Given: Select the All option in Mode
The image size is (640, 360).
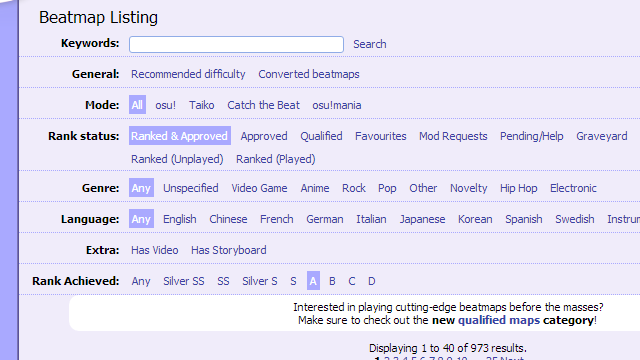Looking at the screenshot, I should [137, 105].
